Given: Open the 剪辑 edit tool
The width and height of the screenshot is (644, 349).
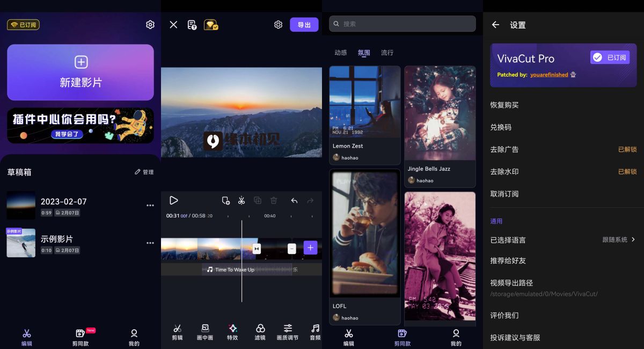Looking at the screenshot, I should (x=178, y=332).
